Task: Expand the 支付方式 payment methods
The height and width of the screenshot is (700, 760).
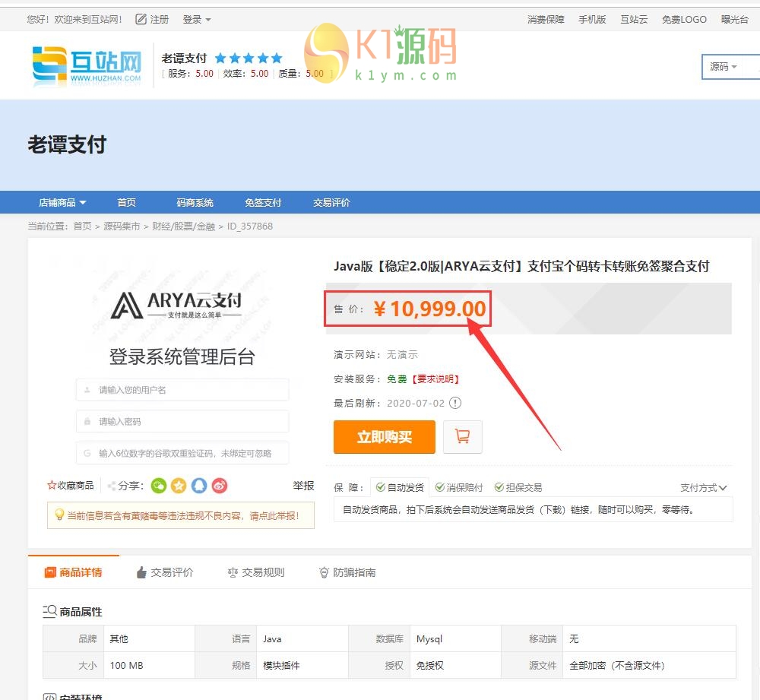Action: pos(704,488)
